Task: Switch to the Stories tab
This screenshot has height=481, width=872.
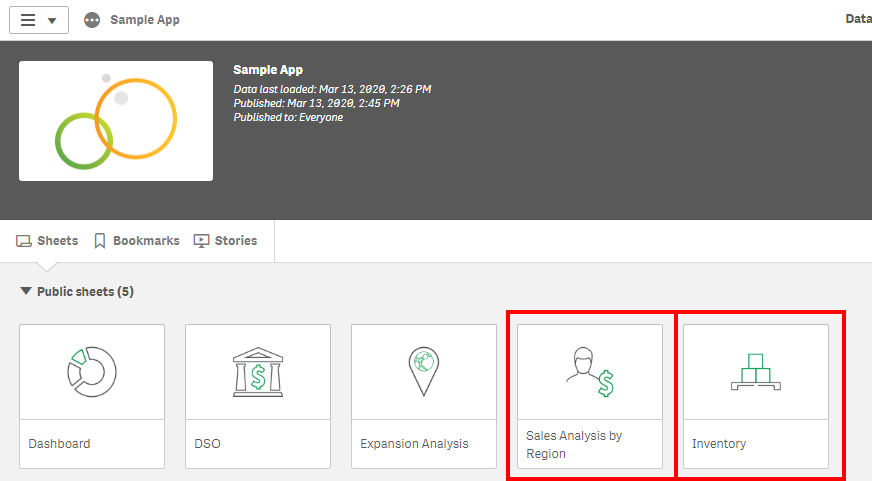Action: click(225, 241)
